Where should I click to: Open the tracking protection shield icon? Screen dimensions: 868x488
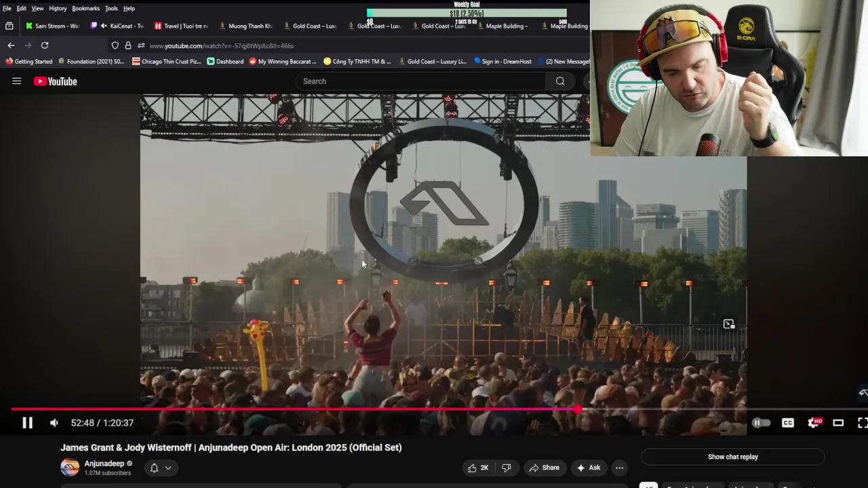(115, 45)
